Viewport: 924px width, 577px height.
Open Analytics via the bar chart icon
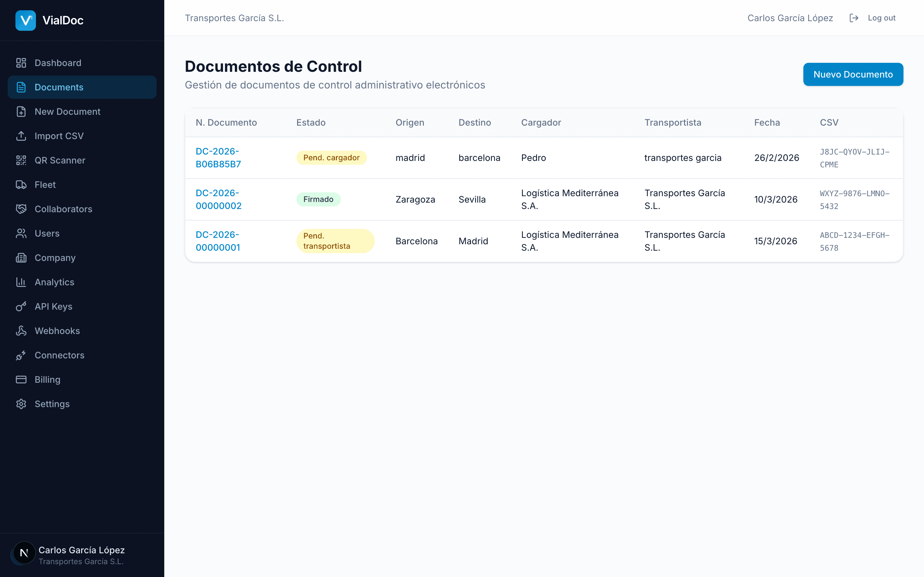tap(21, 282)
